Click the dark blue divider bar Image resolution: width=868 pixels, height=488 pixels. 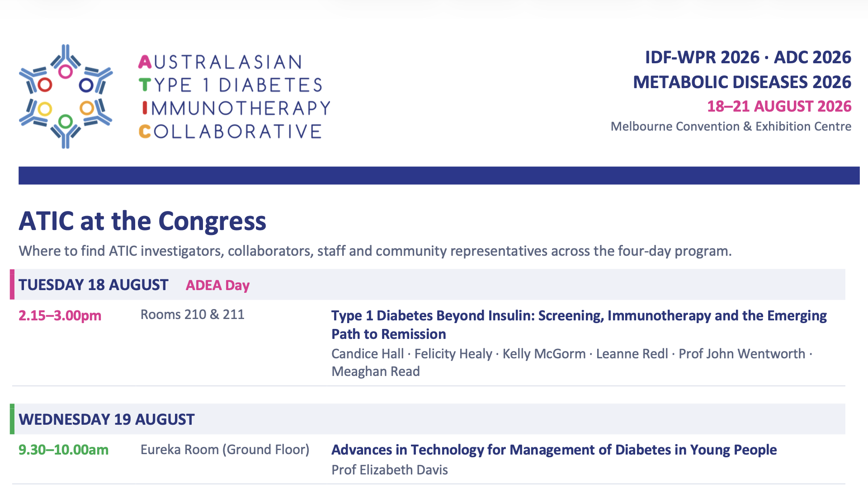click(x=439, y=175)
